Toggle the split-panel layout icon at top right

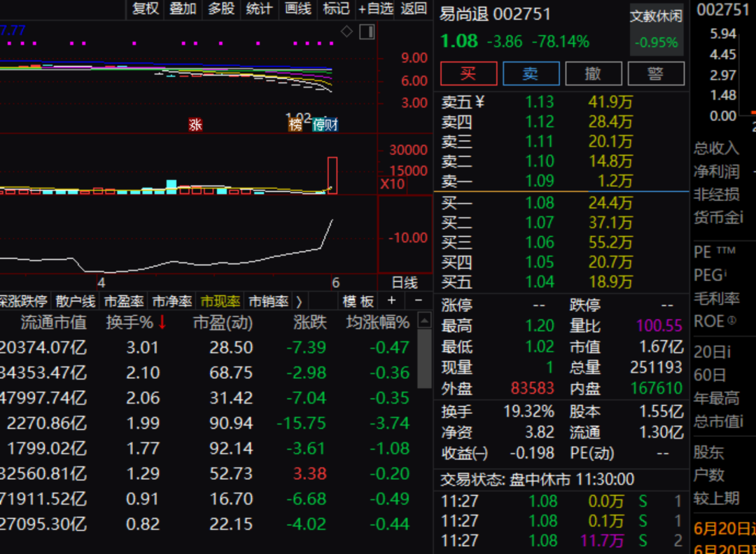pyautogui.click(x=367, y=32)
